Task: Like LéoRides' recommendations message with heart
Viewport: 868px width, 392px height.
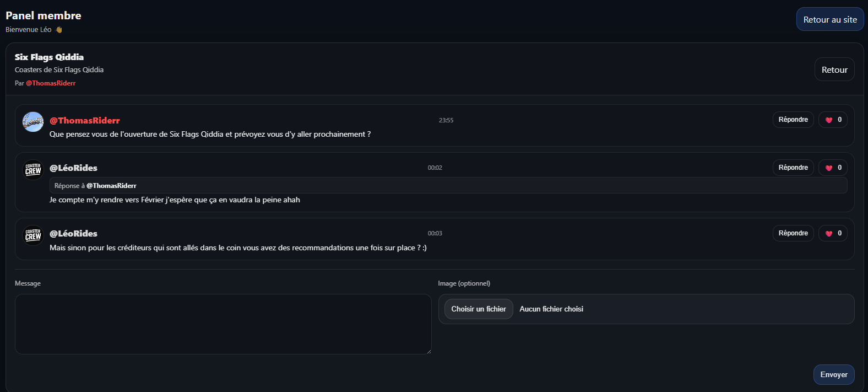Action: 833,233
